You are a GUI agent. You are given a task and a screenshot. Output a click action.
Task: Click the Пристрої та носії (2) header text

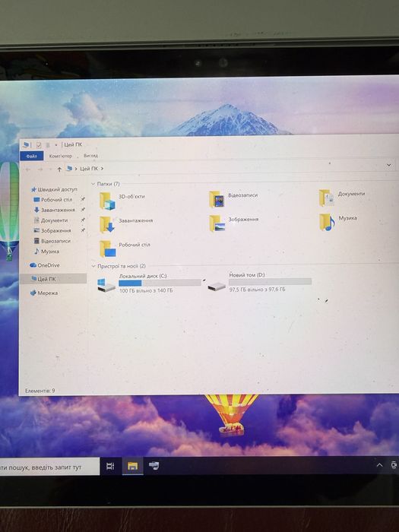[x=122, y=266]
